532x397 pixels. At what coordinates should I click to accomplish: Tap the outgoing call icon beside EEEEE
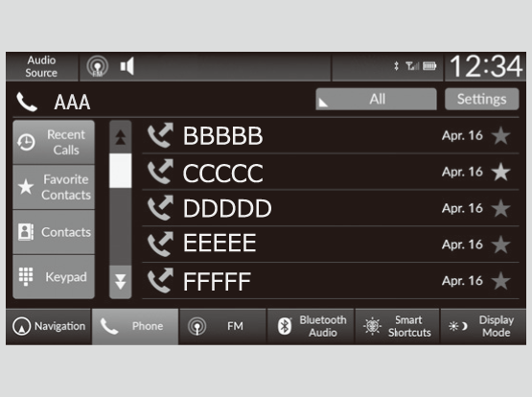coord(160,245)
